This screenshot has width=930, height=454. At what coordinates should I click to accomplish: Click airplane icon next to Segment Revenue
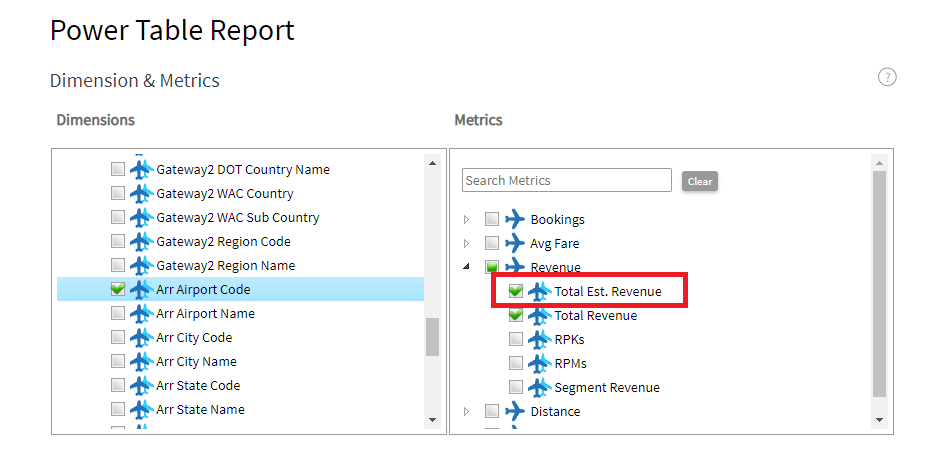[x=539, y=388]
